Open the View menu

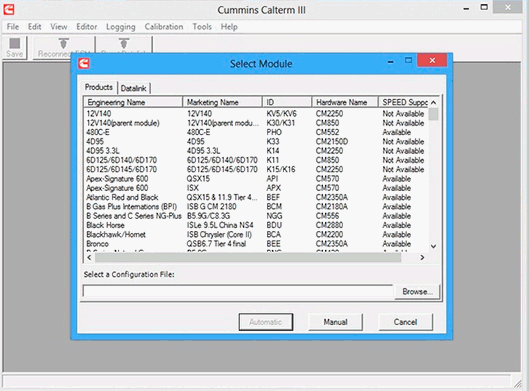(59, 27)
